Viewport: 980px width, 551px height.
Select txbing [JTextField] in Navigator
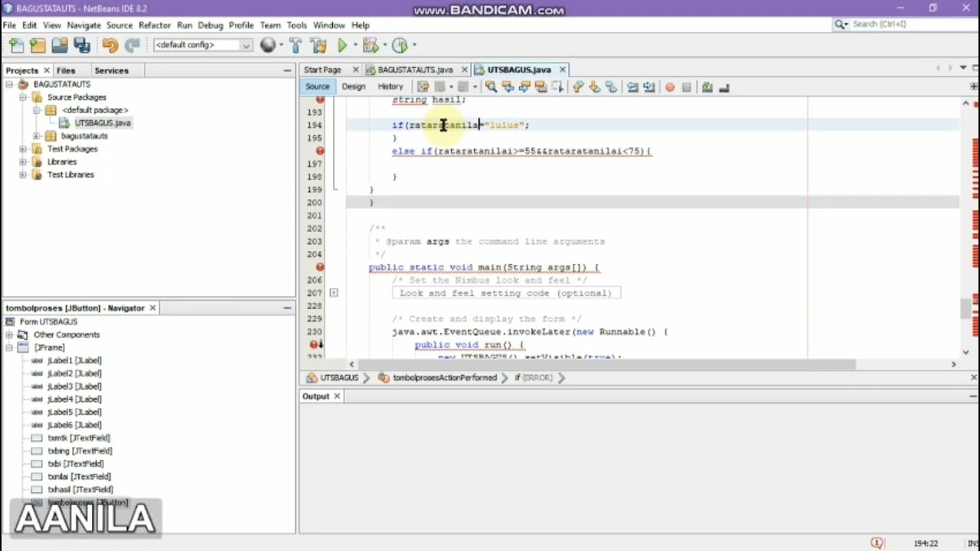click(x=80, y=451)
